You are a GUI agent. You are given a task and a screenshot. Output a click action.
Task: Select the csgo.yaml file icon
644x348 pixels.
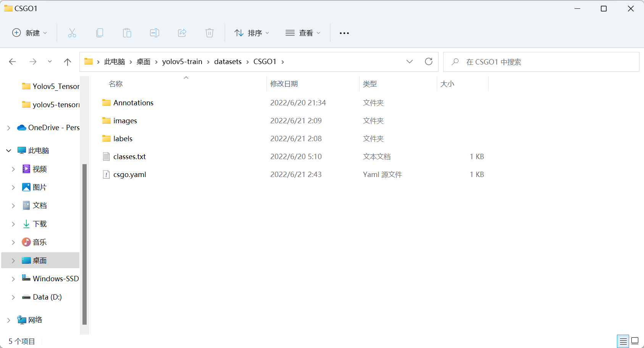107,174
